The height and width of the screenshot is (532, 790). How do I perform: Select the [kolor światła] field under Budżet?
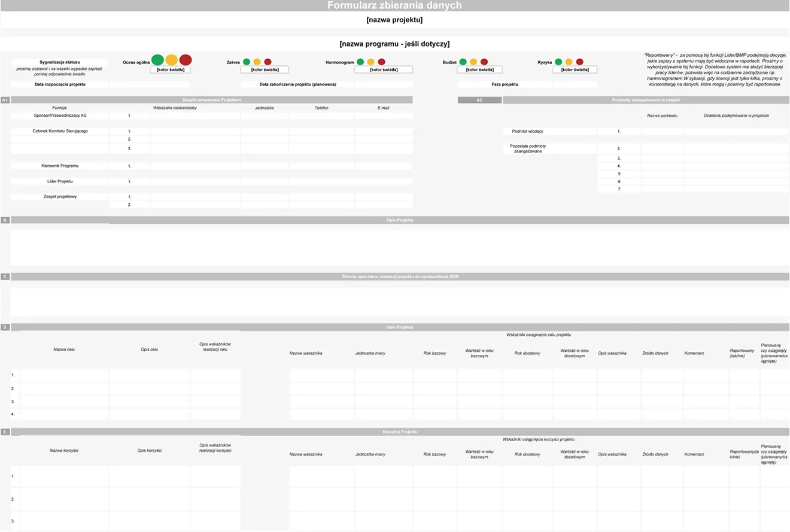480,70
